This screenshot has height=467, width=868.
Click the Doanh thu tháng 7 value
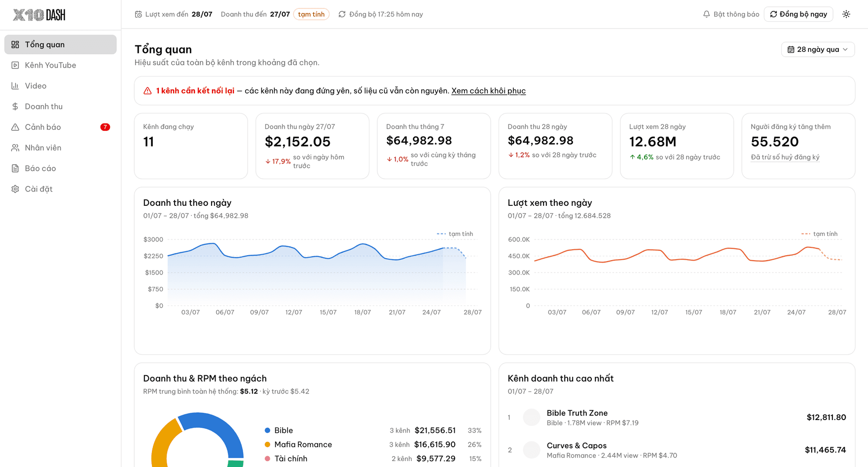[x=419, y=141]
